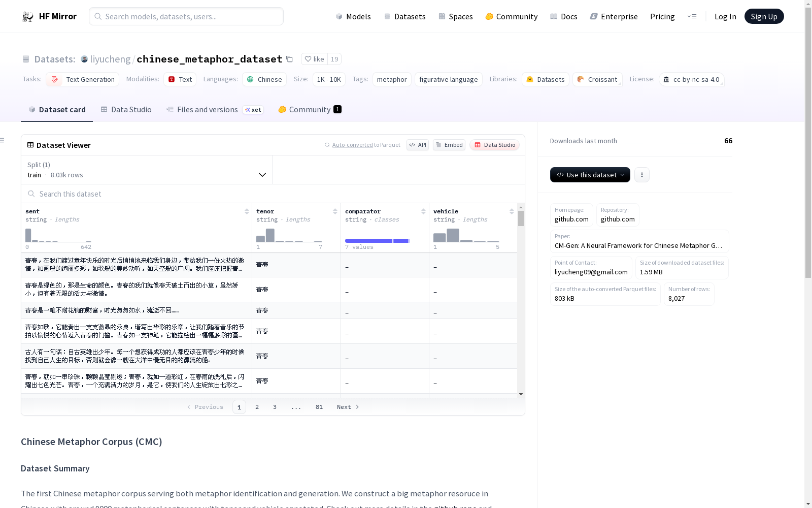Toggle the table of contents sidebar icon
Viewport: 812px width, 508px height.
click(x=2, y=140)
